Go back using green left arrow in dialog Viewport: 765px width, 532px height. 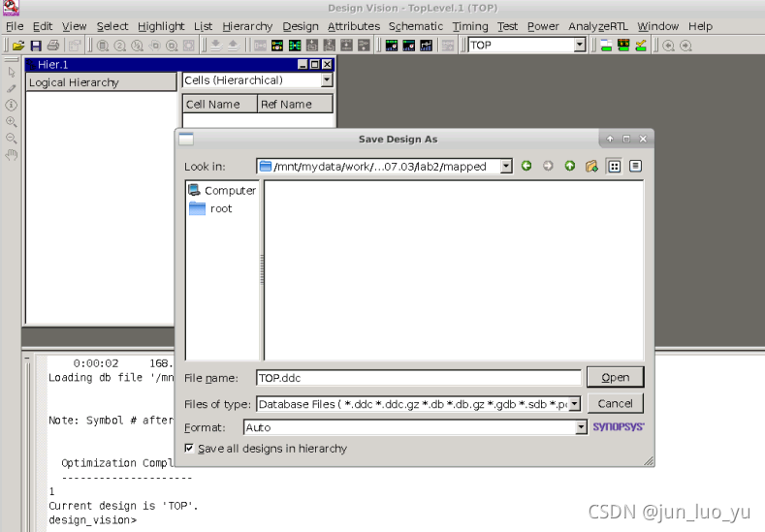[526, 166]
